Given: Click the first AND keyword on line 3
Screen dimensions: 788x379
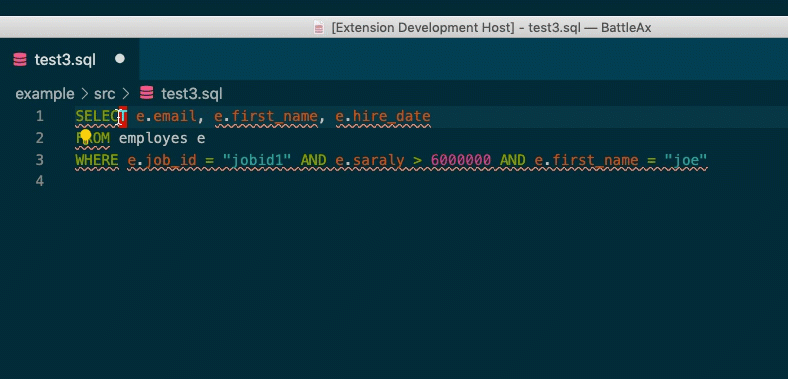Looking at the screenshot, I should pyautogui.click(x=314, y=160).
